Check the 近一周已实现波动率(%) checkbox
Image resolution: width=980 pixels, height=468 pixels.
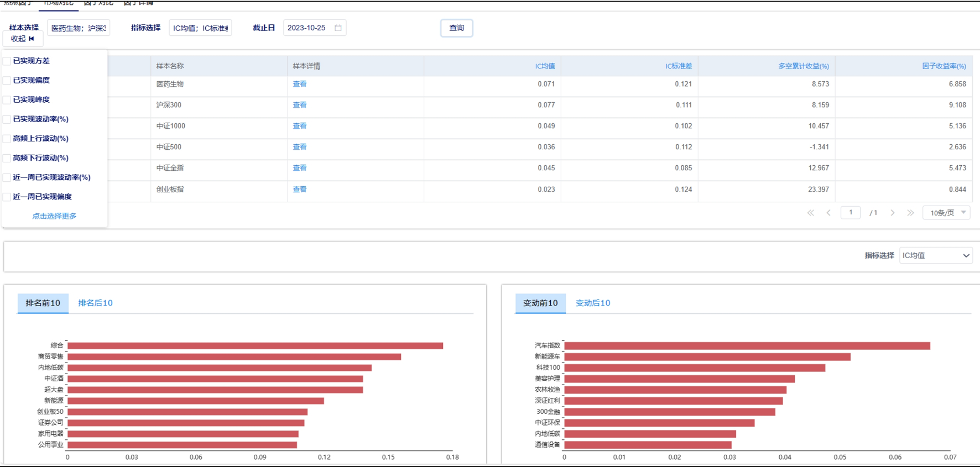coord(7,177)
